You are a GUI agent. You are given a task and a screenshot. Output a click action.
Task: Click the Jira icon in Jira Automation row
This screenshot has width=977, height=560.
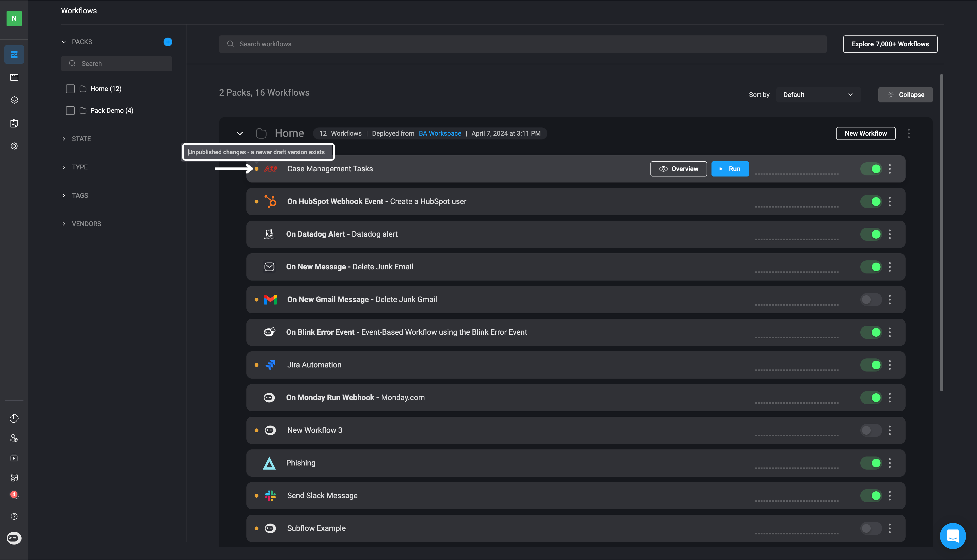[271, 365]
